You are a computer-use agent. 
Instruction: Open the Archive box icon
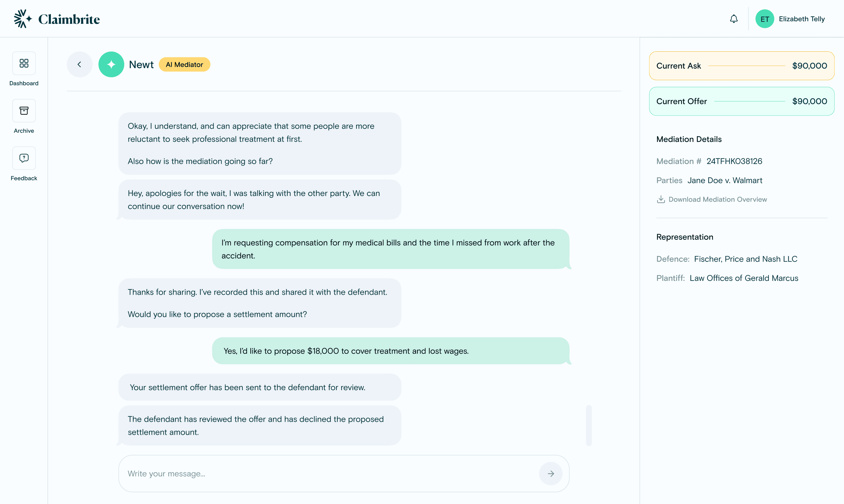click(24, 111)
